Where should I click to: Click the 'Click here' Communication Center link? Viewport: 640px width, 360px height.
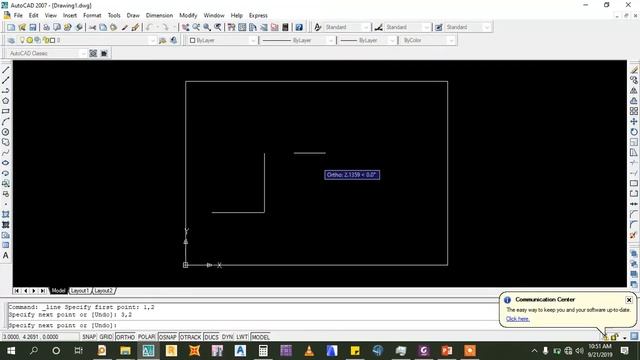518,319
